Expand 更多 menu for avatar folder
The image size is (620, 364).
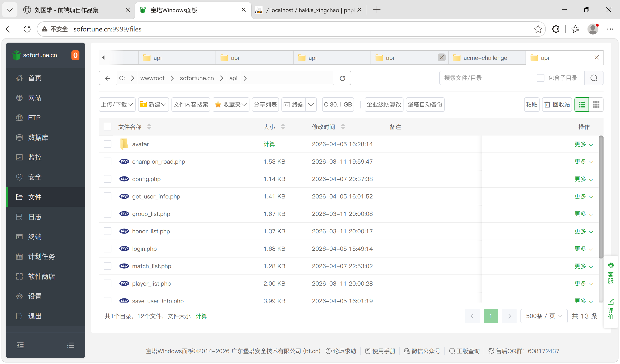[x=584, y=144]
